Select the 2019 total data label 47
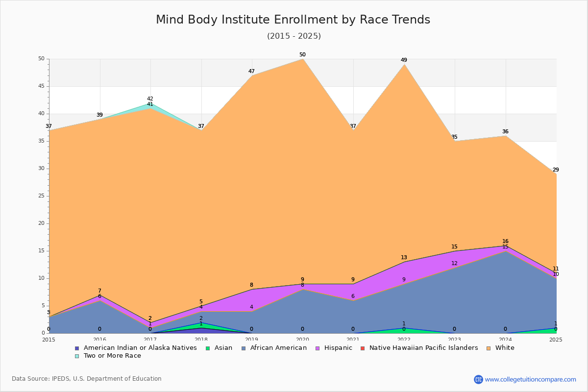 coord(251,72)
